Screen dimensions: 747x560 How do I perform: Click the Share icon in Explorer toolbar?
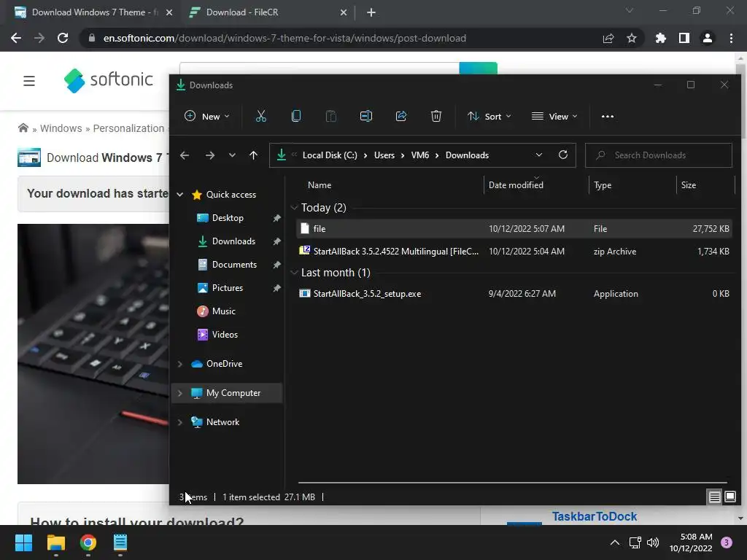[401, 116]
